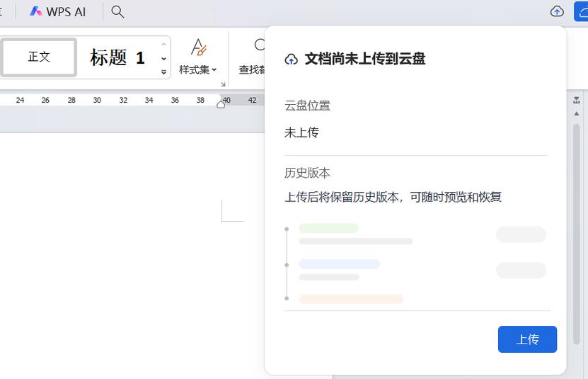The width and height of the screenshot is (588, 379).
Task: Click the 云盘位置 label
Action: 307,106
